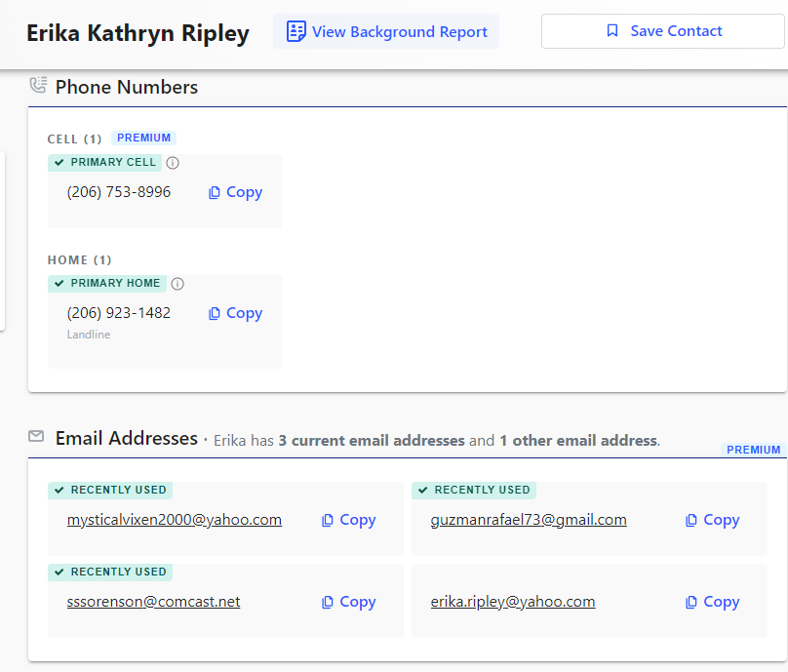The height and width of the screenshot is (672, 788).
Task: Copy the sssorenson@comcast.net address
Action: [x=348, y=602]
